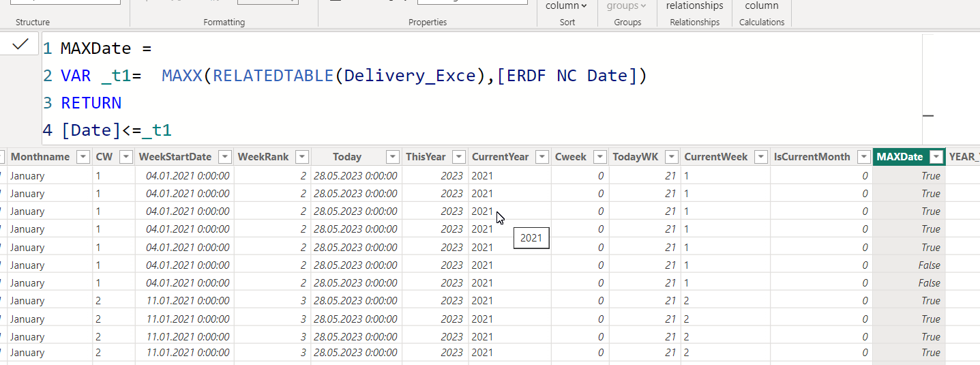Commit the formula with the checkmark
The width and height of the screenshot is (980, 365).
tap(20, 44)
